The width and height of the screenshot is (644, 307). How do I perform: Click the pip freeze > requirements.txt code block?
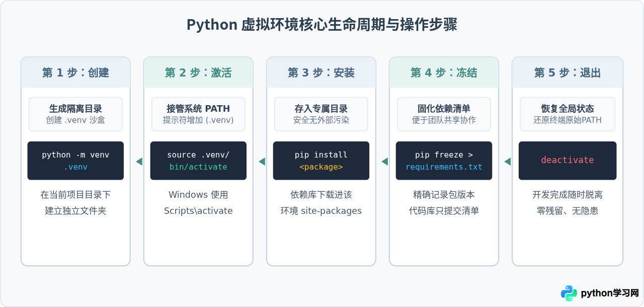(444, 161)
